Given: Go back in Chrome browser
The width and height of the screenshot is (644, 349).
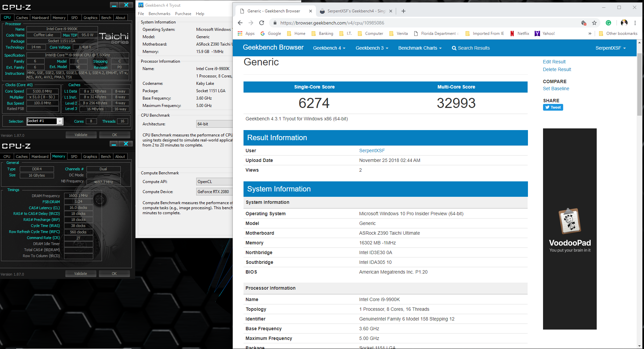Looking at the screenshot, I should [x=240, y=23].
